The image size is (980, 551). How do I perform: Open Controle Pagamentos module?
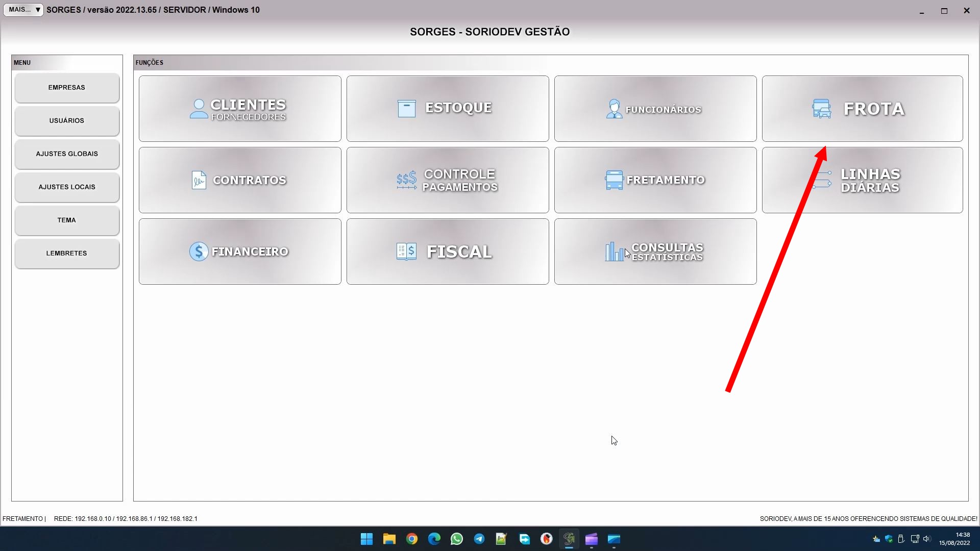pos(448,180)
